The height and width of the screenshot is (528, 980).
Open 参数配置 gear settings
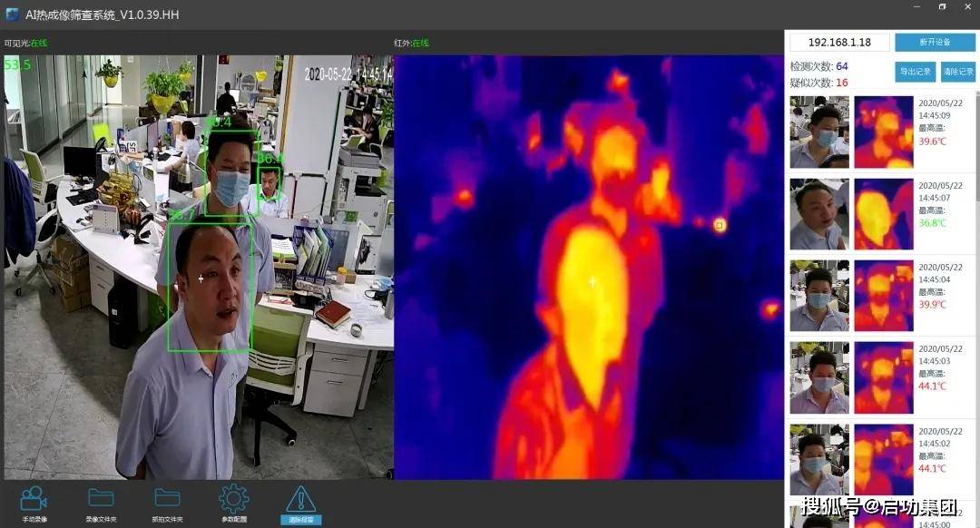[233, 498]
